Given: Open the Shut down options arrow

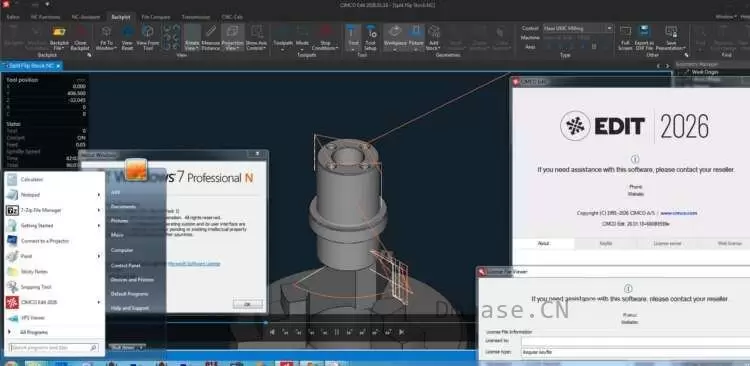Looking at the screenshot, I should coord(141,347).
